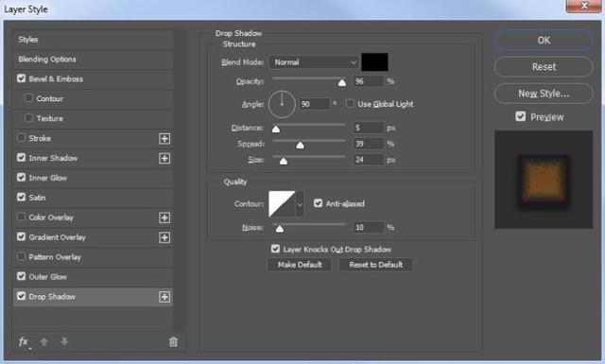This screenshot has height=364, width=605.
Task: Click the Spread slider handle
Action: (x=301, y=146)
